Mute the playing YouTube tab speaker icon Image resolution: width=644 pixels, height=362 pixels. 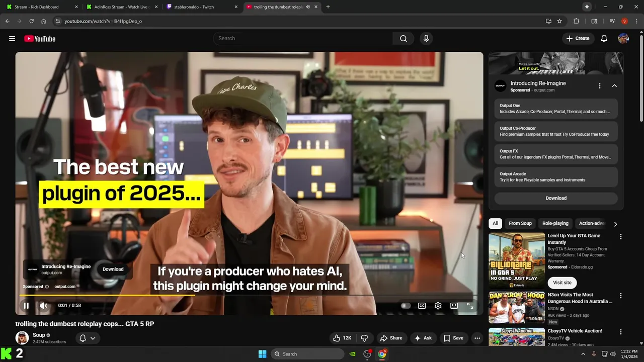(307, 7)
